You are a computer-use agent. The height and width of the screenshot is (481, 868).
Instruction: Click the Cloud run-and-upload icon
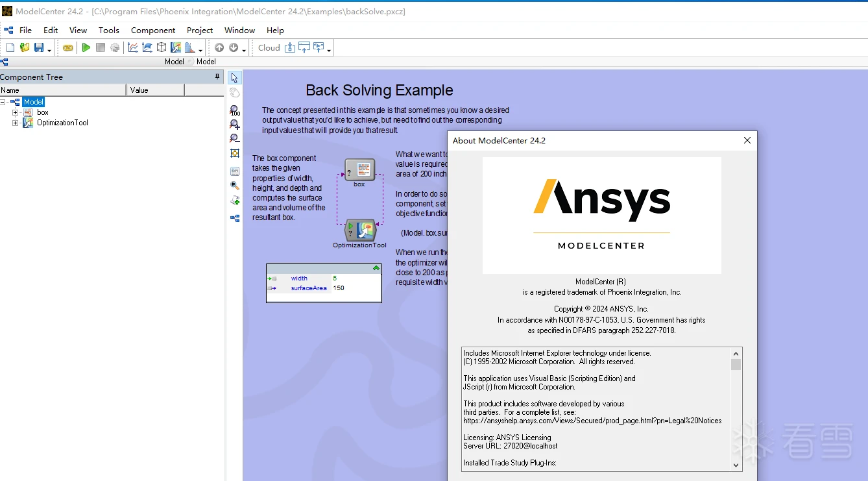point(319,47)
